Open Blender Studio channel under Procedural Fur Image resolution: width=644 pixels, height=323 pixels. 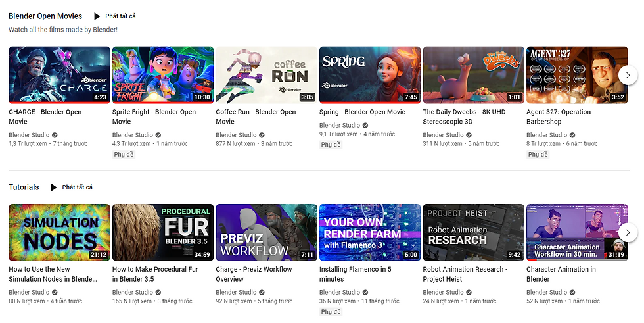132,292
